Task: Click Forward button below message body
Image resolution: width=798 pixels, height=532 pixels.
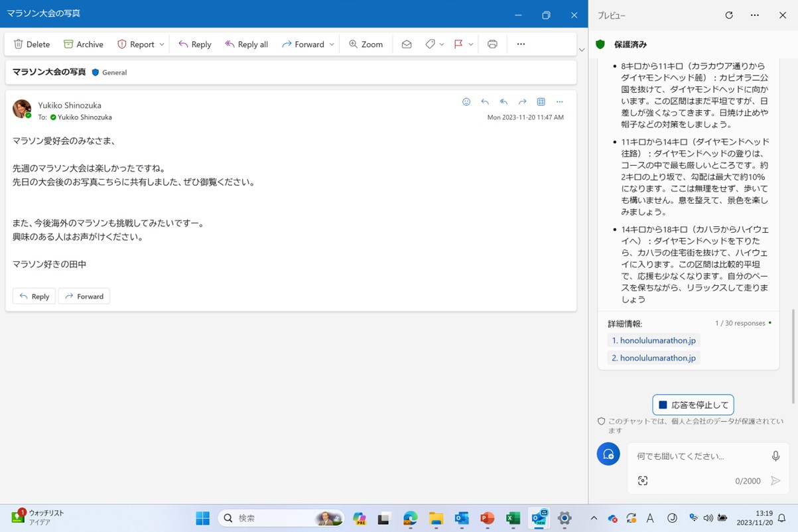Action: [84, 297]
